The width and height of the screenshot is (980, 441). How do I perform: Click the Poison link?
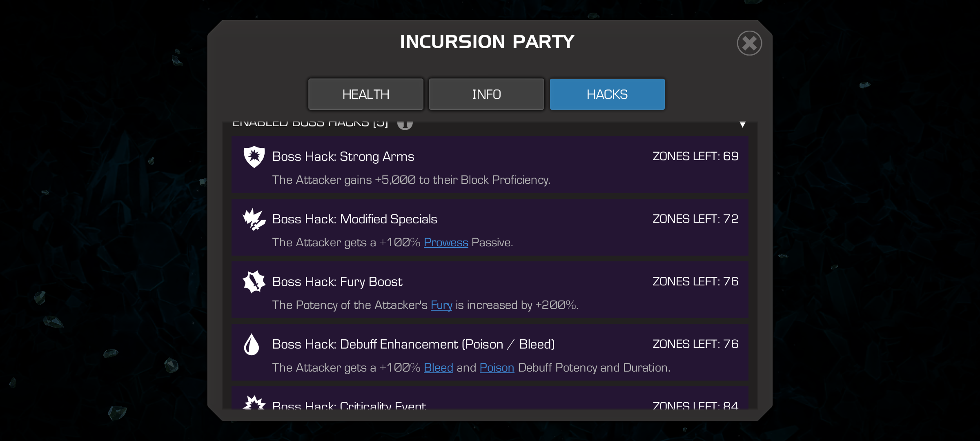(497, 367)
